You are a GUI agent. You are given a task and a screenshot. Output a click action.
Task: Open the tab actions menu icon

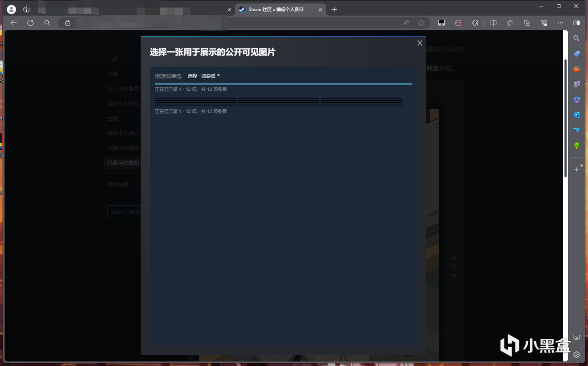click(x=27, y=9)
